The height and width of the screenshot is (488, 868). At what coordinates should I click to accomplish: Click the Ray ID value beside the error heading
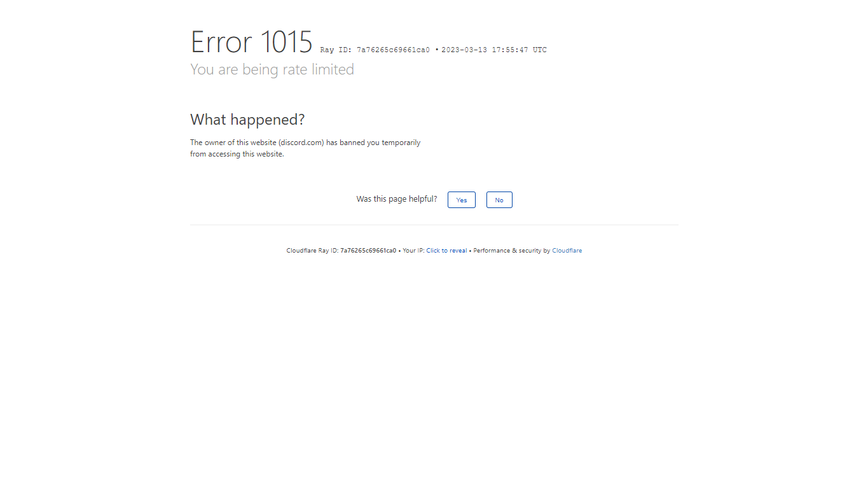tap(393, 50)
